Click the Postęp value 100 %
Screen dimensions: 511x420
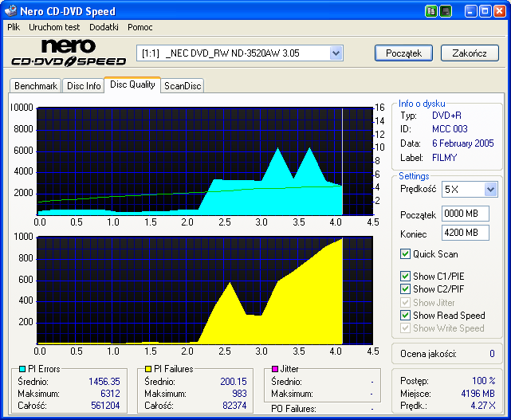click(x=484, y=381)
